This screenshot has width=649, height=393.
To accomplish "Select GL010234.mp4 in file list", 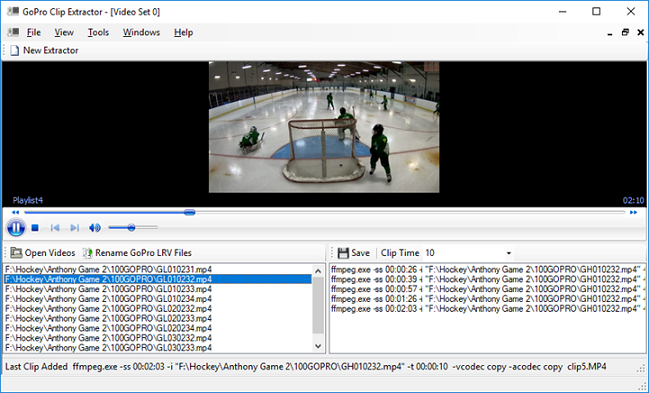I will point(158,299).
